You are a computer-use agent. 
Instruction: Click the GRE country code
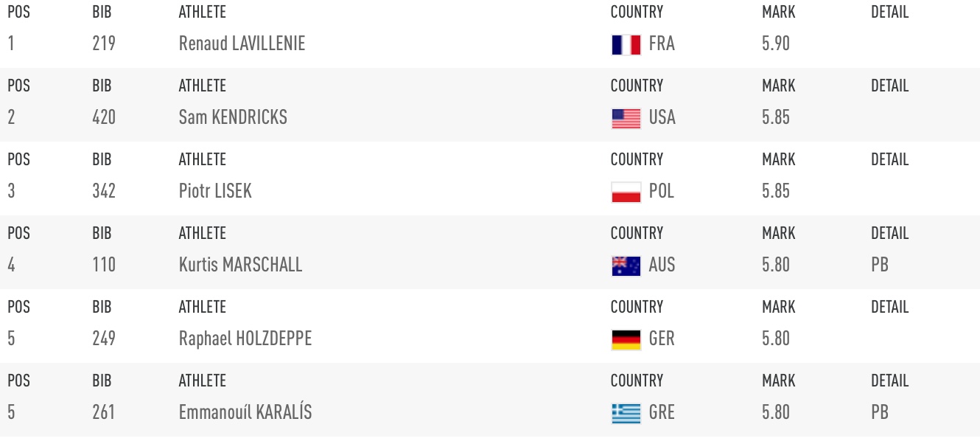[x=662, y=412]
